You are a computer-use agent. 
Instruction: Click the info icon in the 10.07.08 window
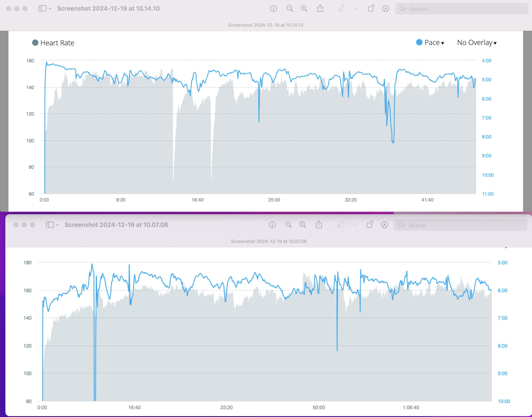272,225
